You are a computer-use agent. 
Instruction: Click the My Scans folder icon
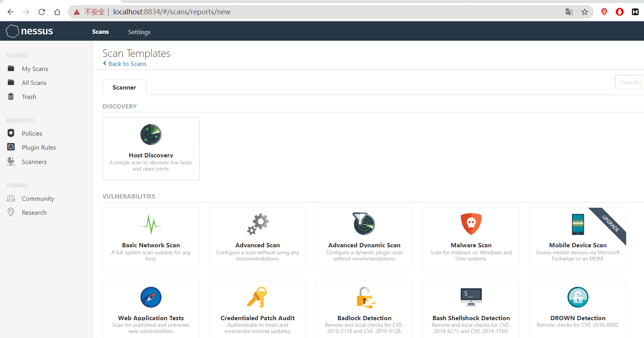(11, 69)
